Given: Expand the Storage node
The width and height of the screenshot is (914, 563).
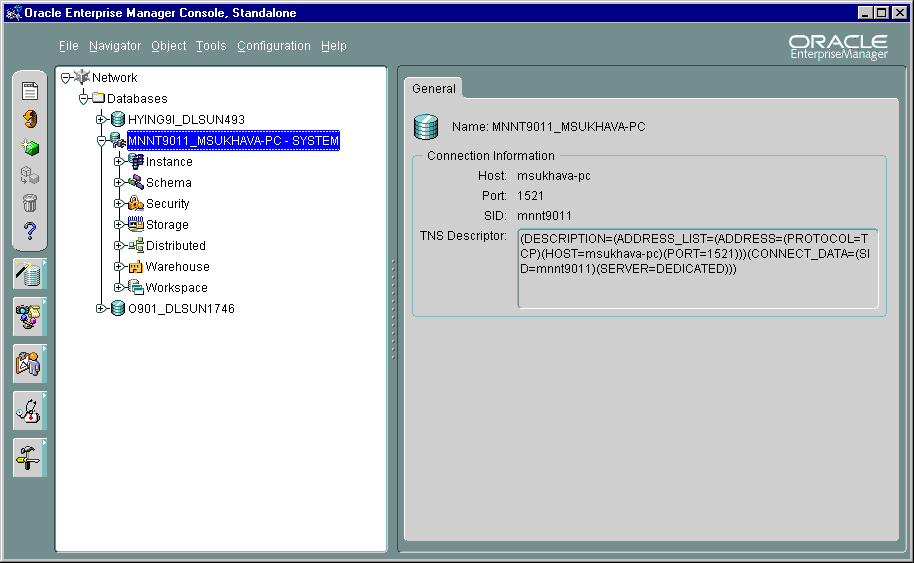Looking at the screenshot, I should pyautogui.click(x=118, y=224).
